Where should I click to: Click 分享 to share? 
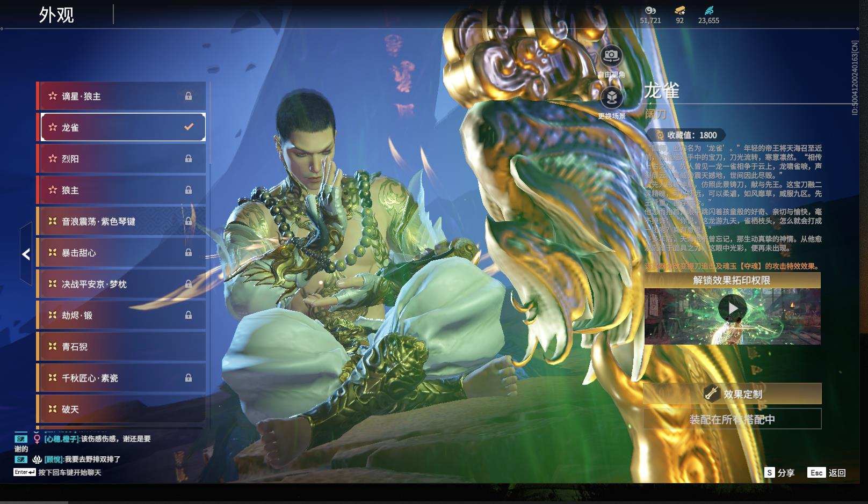[x=786, y=472]
